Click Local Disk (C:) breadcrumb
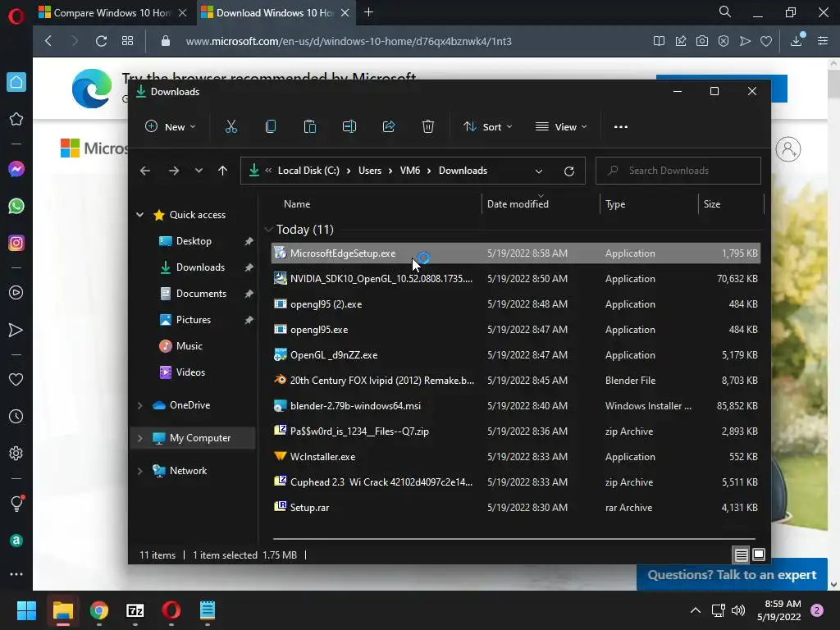 coord(308,171)
